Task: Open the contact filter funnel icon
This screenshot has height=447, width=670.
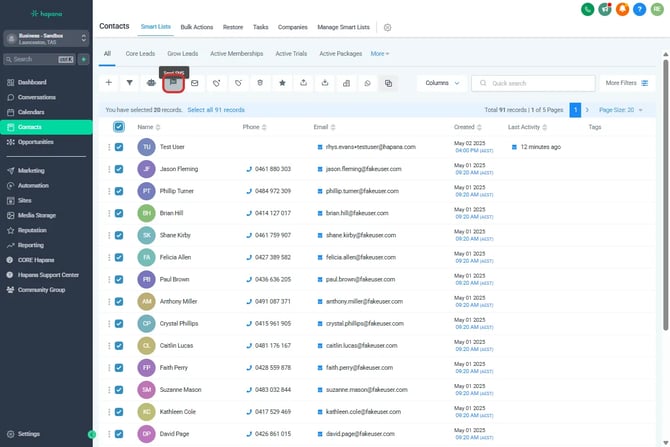Action: pyautogui.click(x=129, y=83)
